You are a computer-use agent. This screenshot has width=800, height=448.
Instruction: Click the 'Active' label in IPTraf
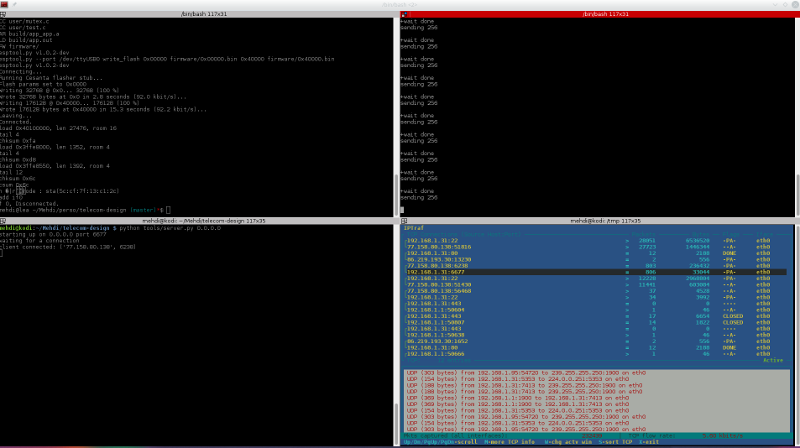pyautogui.click(x=773, y=360)
